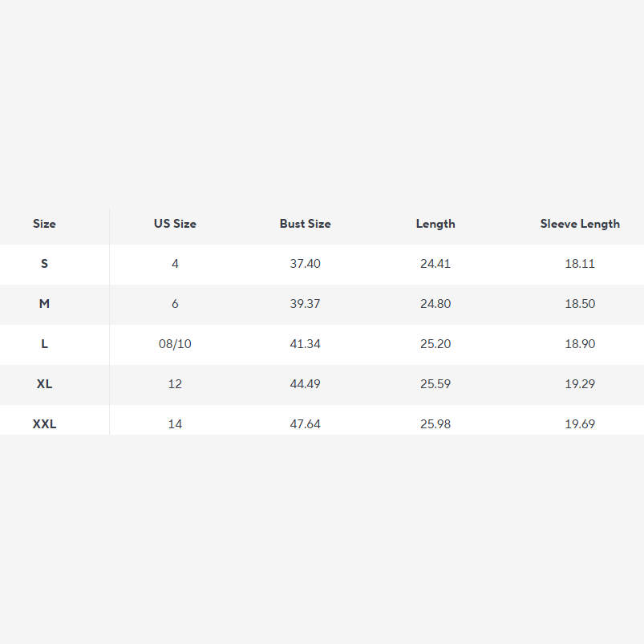
Task: Click sleeve length value 18.11
Action: (x=580, y=263)
